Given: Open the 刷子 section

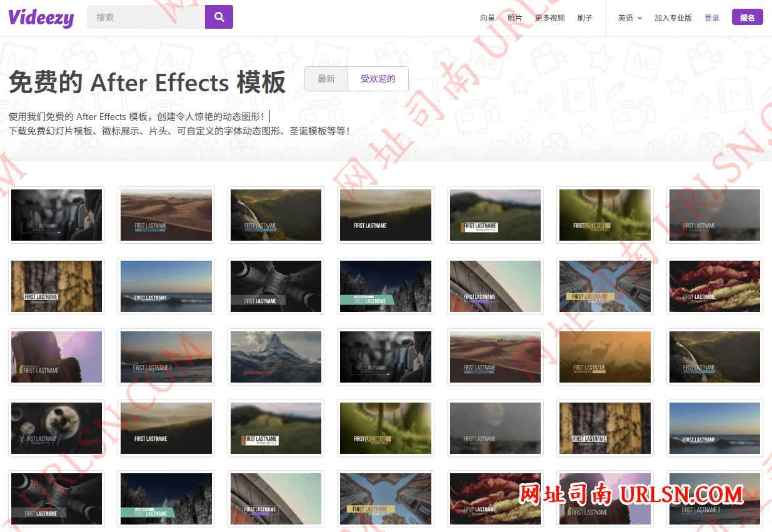Looking at the screenshot, I should [585, 18].
